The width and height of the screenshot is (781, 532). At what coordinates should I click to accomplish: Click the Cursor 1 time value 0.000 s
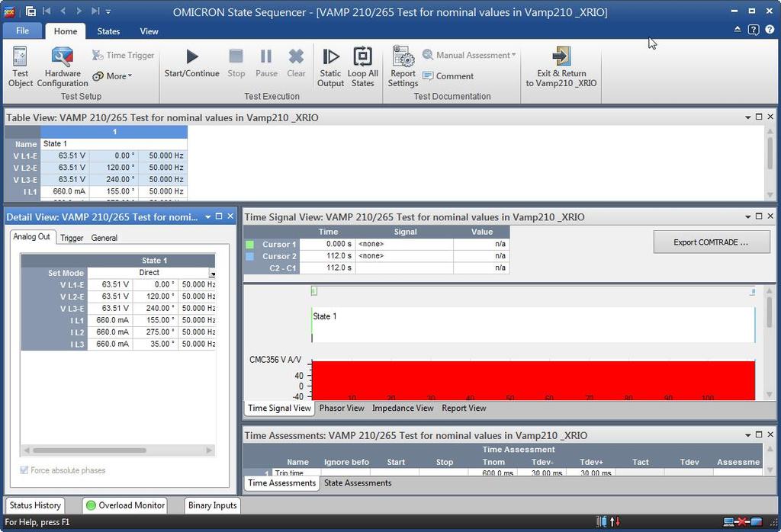(327, 245)
